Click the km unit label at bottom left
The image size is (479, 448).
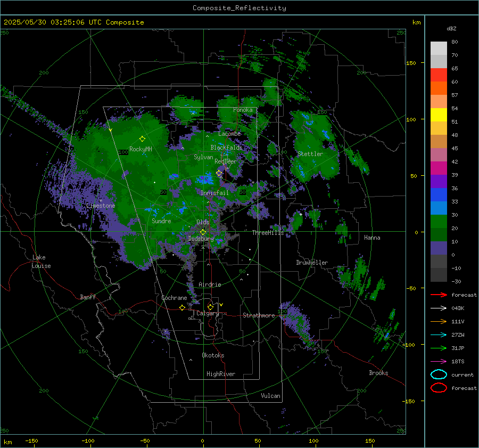pyautogui.click(x=8, y=442)
